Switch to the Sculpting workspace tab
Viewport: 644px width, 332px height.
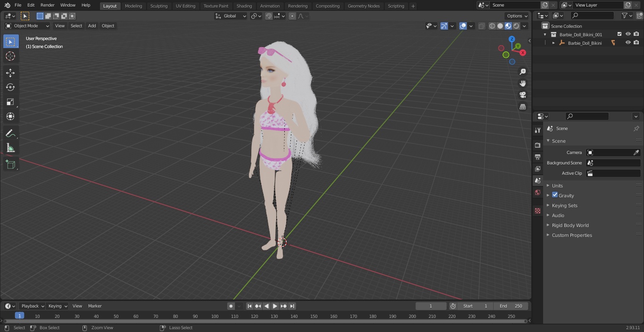159,6
